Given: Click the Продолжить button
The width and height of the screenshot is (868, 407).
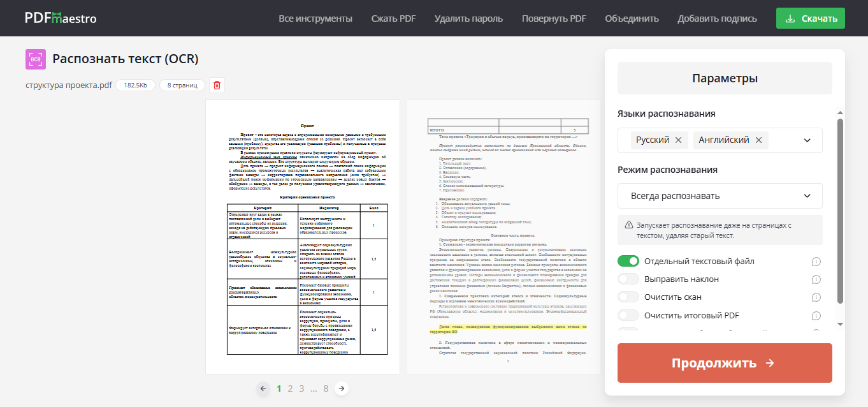Looking at the screenshot, I should click(x=725, y=363).
